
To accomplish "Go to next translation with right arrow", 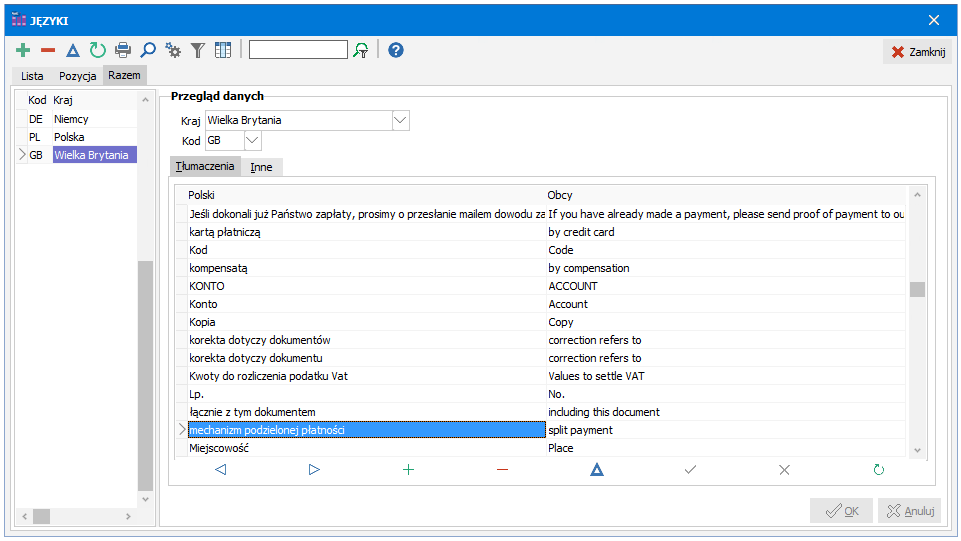I will pos(314,469).
